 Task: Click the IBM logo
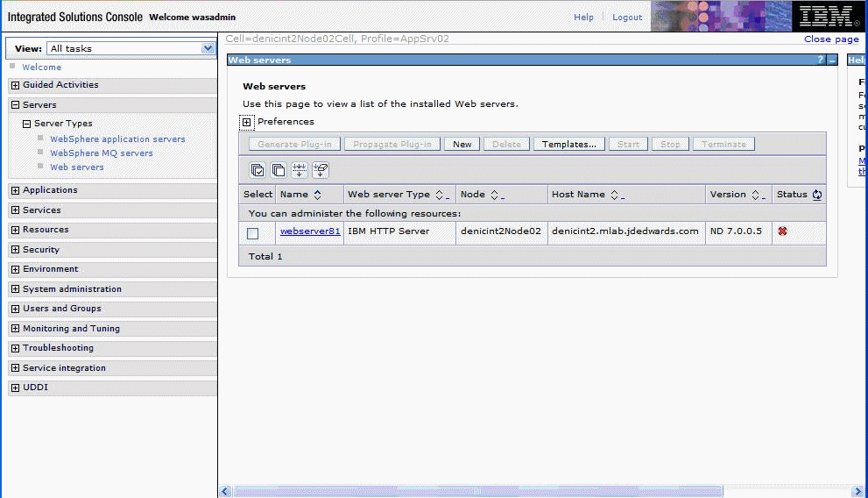828,16
